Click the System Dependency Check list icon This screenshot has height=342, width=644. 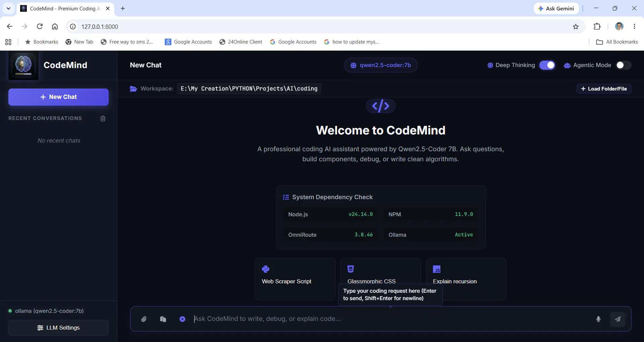[x=286, y=197]
